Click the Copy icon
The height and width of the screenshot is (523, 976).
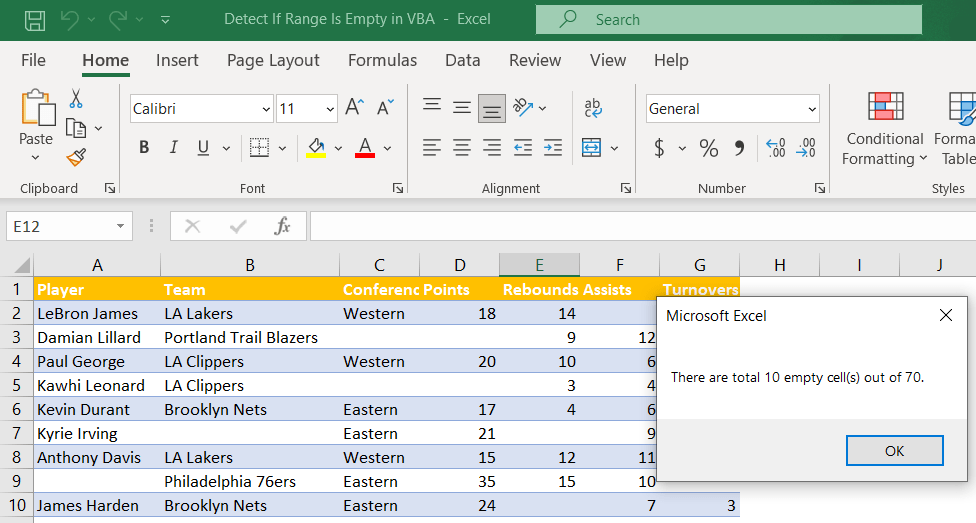tap(76, 128)
